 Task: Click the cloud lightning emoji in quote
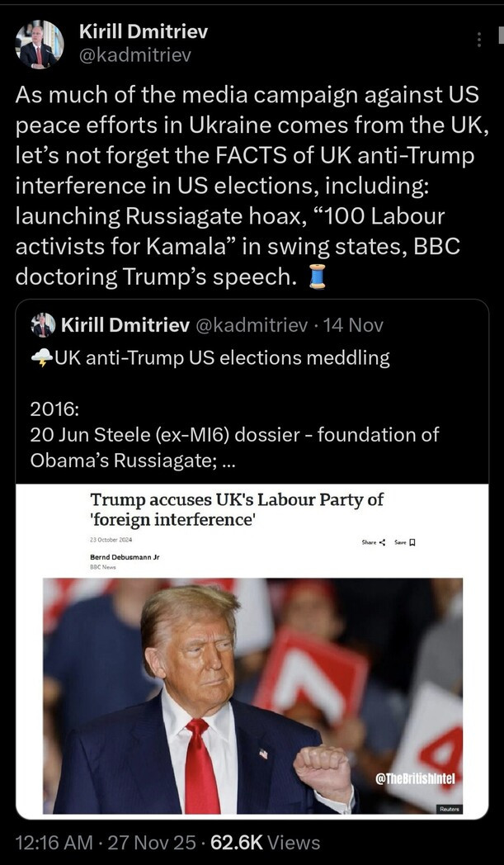pos(42,358)
